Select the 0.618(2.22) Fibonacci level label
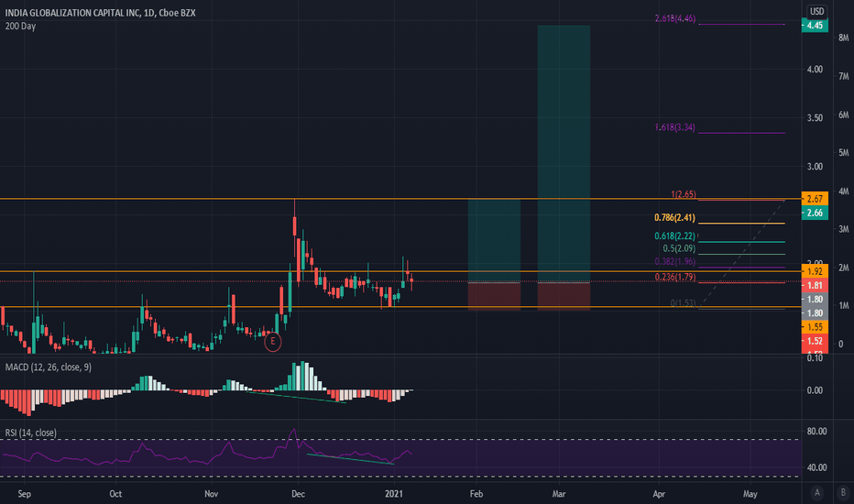 tap(674, 236)
